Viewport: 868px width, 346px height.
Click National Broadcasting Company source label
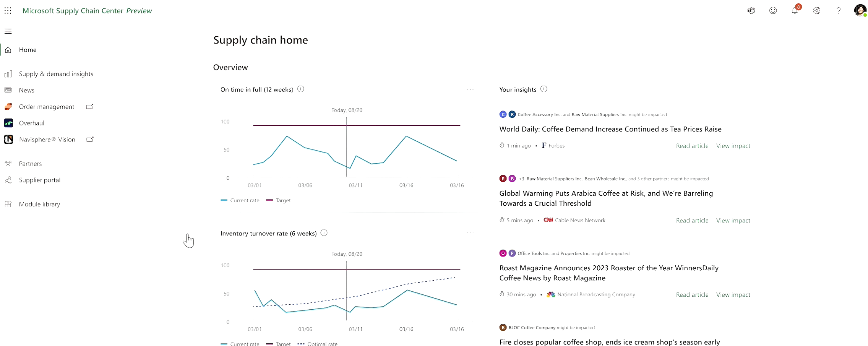coord(591,294)
